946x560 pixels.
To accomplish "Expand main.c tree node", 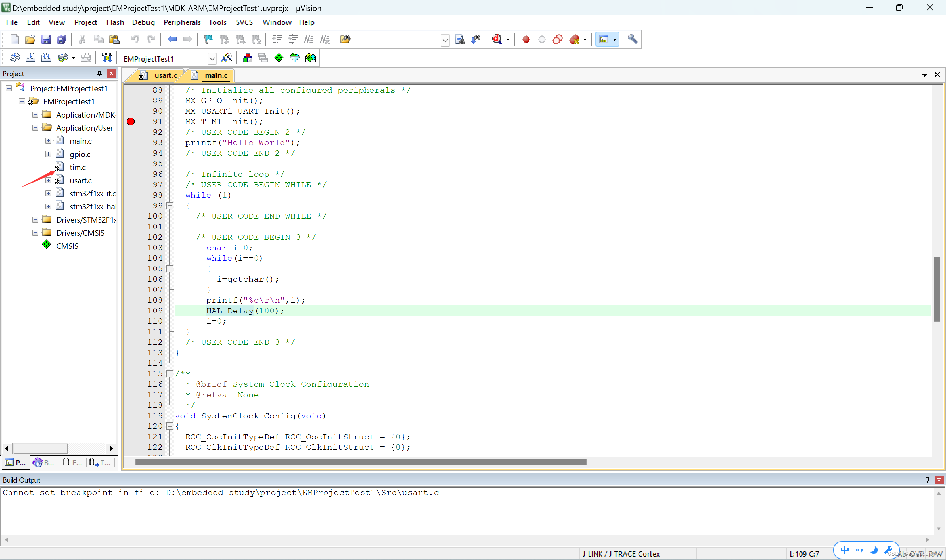I will 48,141.
